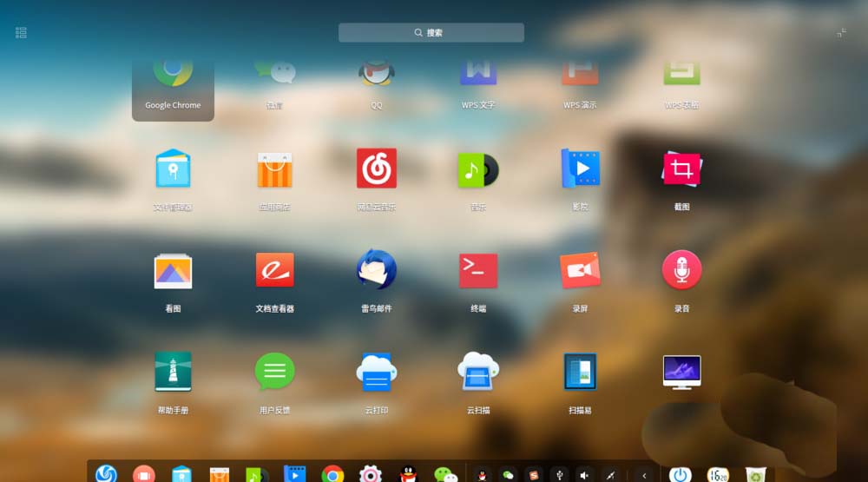
Task: Launch 网易云音乐 NetEase Cloud Music
Action: coord(377,168)
